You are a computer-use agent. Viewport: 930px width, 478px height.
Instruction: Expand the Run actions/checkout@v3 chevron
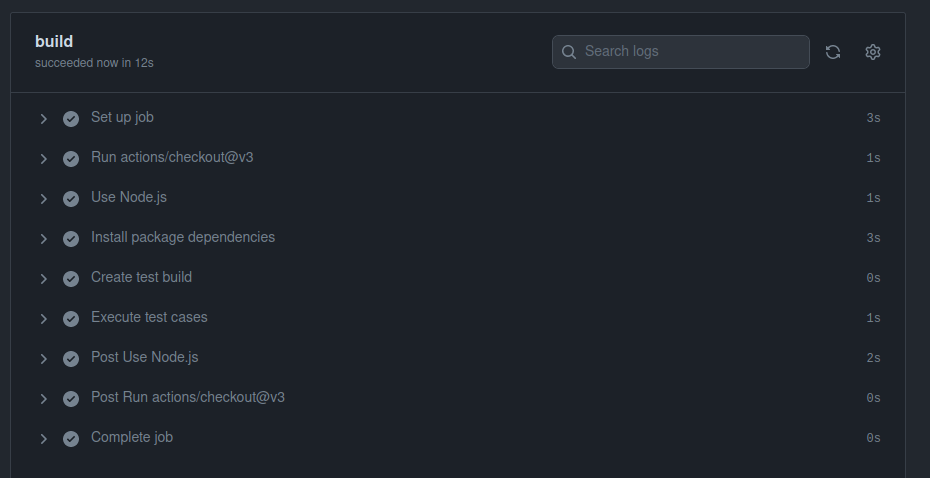coord(44,158)
